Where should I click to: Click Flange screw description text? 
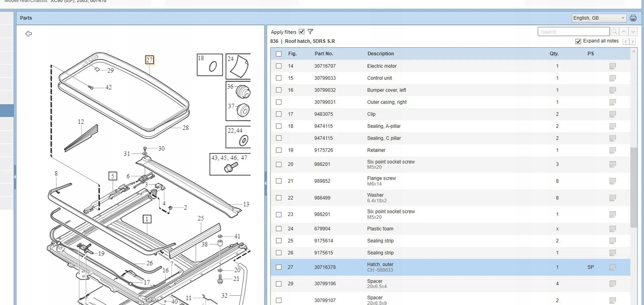pyautogui.click(x=381, y=178)
